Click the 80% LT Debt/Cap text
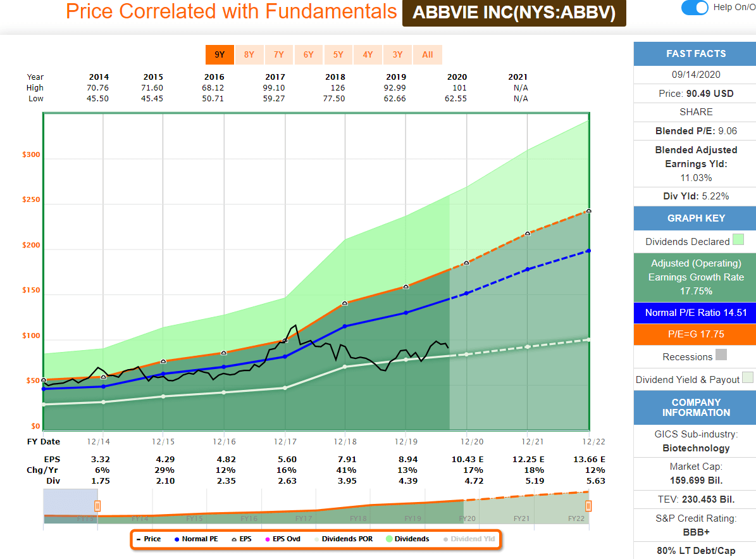The height and width of the screenshot is (559, 756). (x=696, y=551)
